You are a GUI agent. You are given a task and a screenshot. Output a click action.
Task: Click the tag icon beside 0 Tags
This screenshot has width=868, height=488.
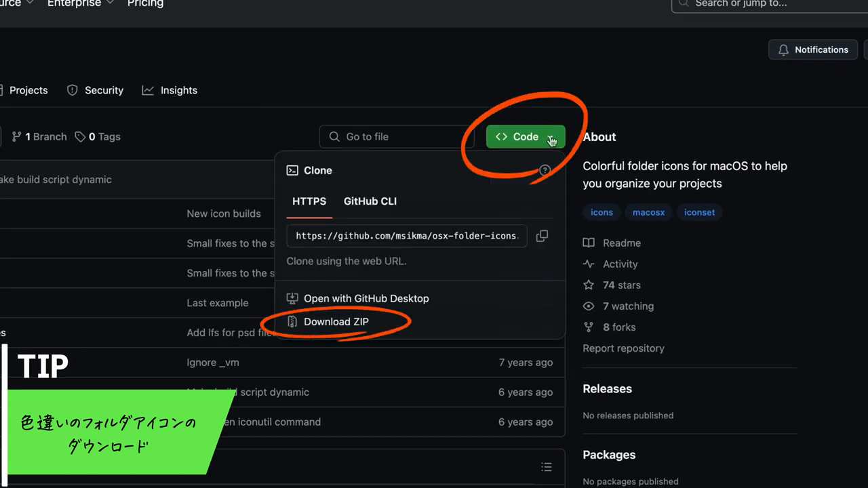point(80,136)
